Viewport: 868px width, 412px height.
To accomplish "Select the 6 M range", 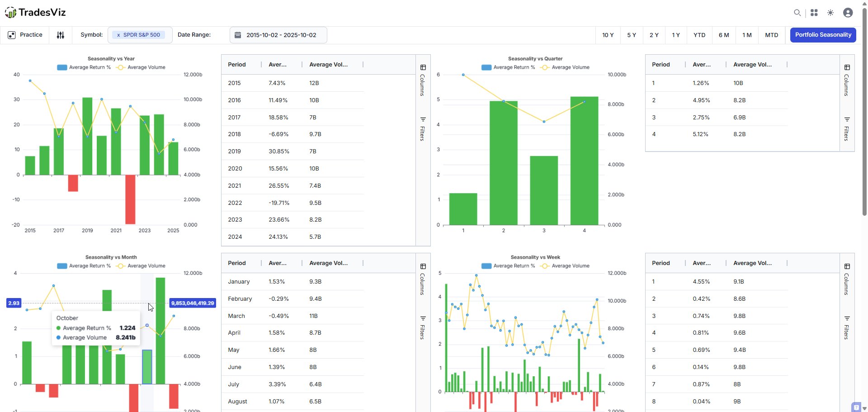I will (724, 35).
